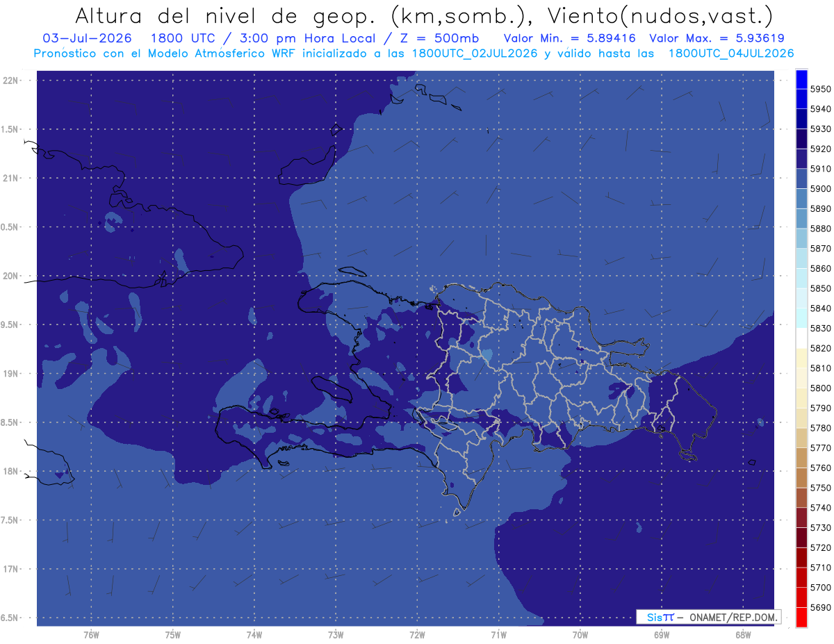834x644 pixels.
Task: Click the '5950' color bar label
Action: click(820, 89)
